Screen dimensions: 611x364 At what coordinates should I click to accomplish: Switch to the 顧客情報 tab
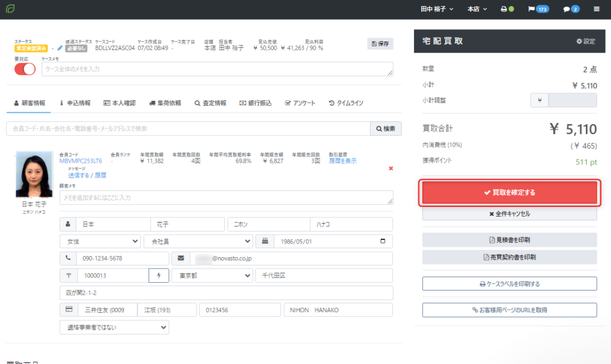pyautogui.click(x=30, y=103)
